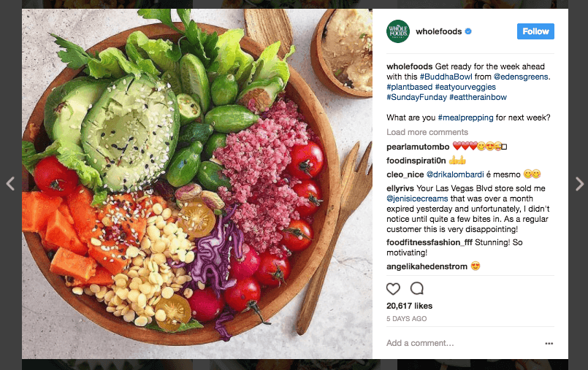This screenshot has width=588, height=370.
Task: Visit the @jenisicecreams mention
Action: (417, 199)
